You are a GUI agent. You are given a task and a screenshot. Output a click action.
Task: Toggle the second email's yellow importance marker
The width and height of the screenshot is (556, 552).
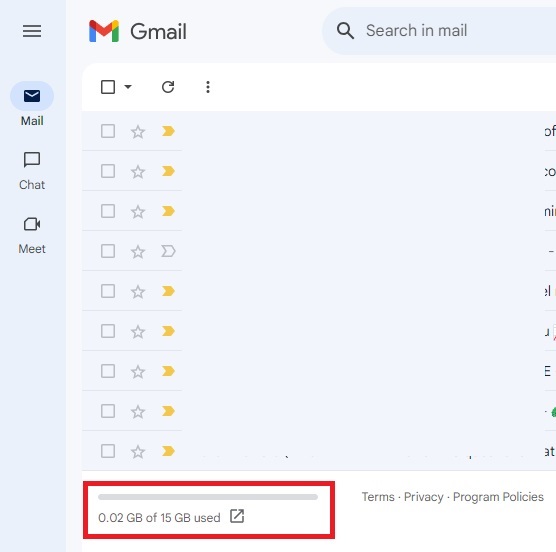[x=168, y=171]
